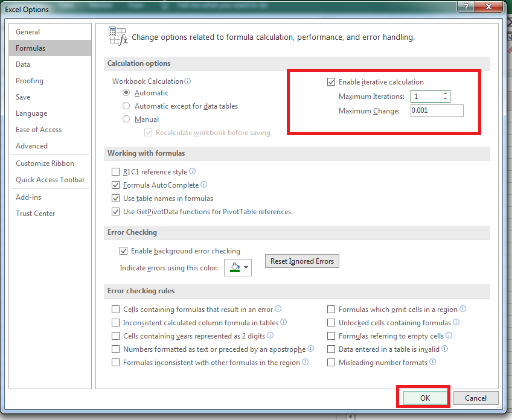The image size is (512, 420).
Task: Click info icon for years represented as 2 digits
Action: click(270, 336)
